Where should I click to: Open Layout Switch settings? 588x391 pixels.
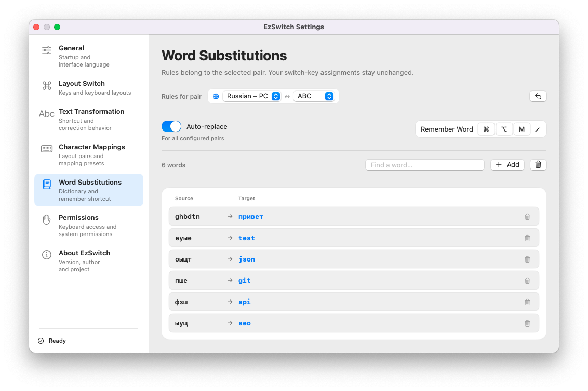88,88
